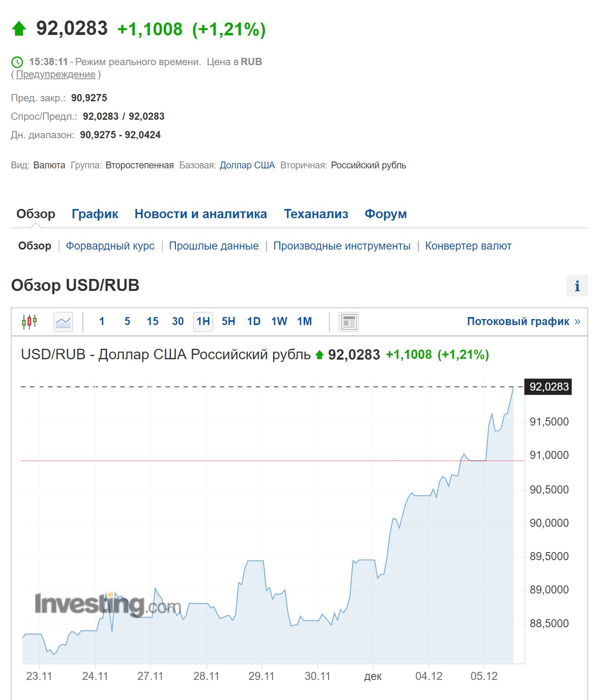Click the blue info icon beside Обзор USD/RUB
The image size is (601, 700).
tap(577, 286)
